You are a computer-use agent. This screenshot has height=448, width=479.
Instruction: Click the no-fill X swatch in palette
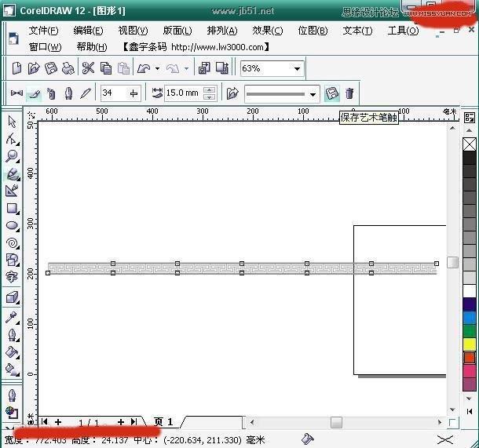click(470, 144)
